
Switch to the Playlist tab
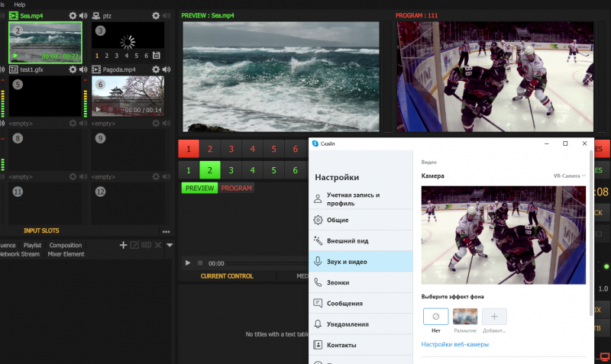[x=32, y=245]
